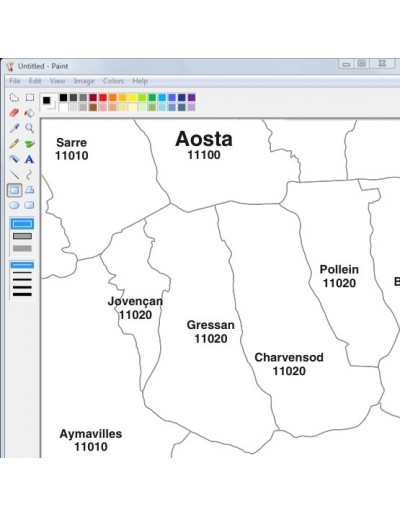Open the View menu
Viewport: 400px width, 517px height.
[58, 81]
